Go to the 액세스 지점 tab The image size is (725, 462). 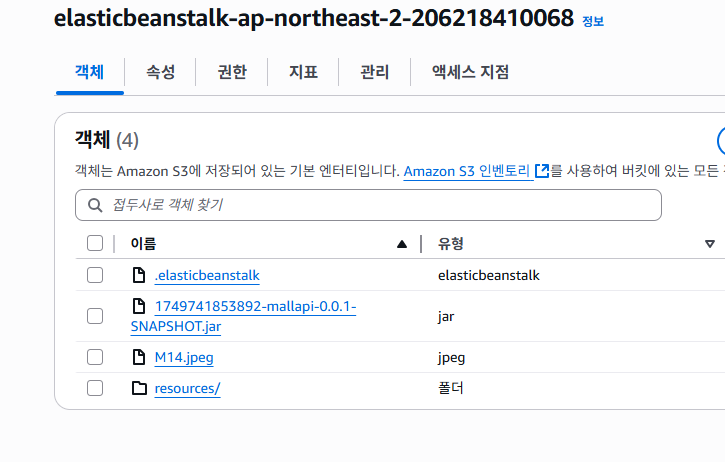point(470,72)
